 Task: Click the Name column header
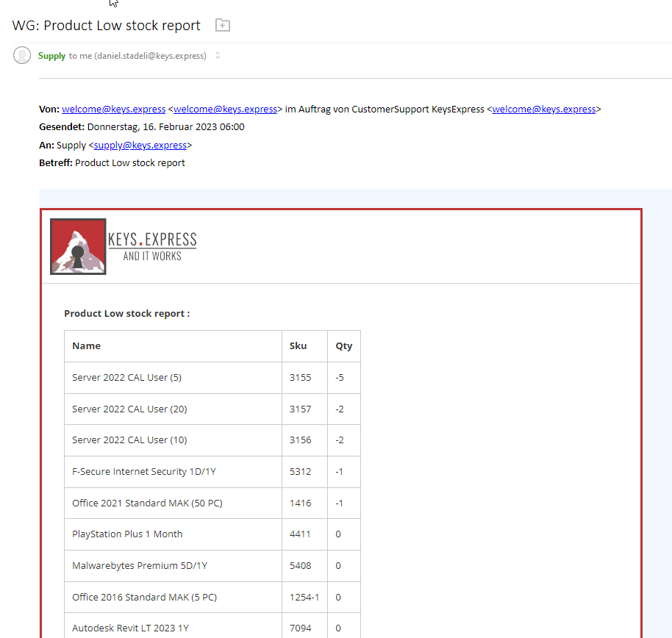(87, 345)
